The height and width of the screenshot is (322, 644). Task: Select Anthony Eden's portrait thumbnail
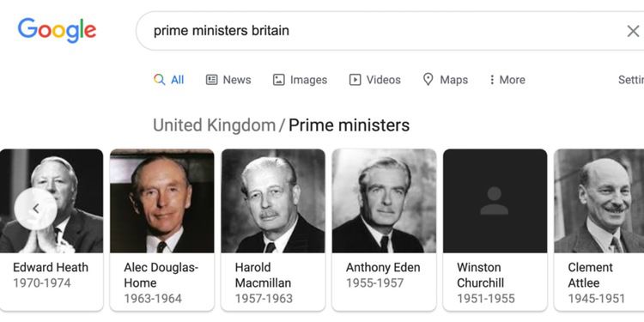(x=384, y=201)
